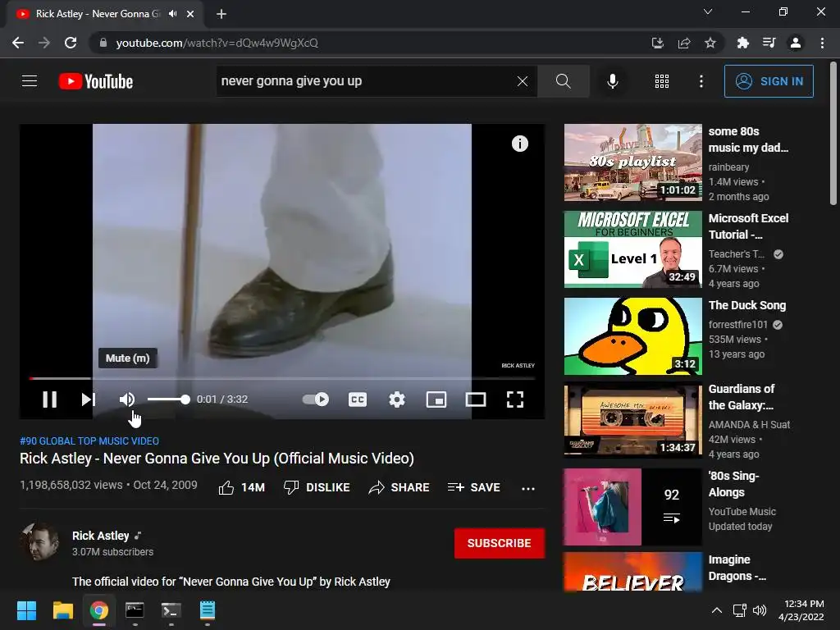The width and height of the screenshot is (840, 630).
Task: Pause the video with the pause button
Action: (x=49, y=399)
